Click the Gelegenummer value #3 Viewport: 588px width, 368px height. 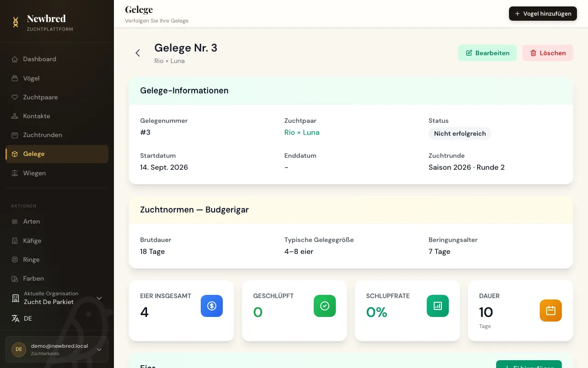tap(145, 132)
